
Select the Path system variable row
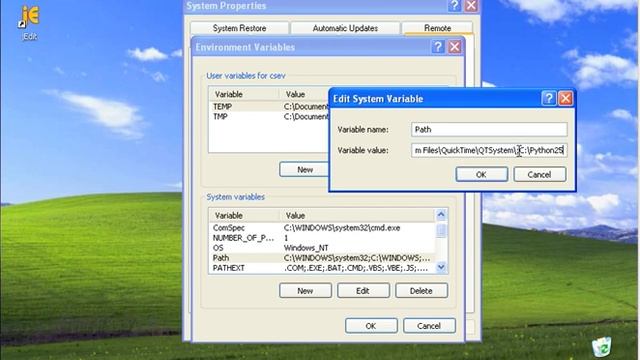pos(322,258)
